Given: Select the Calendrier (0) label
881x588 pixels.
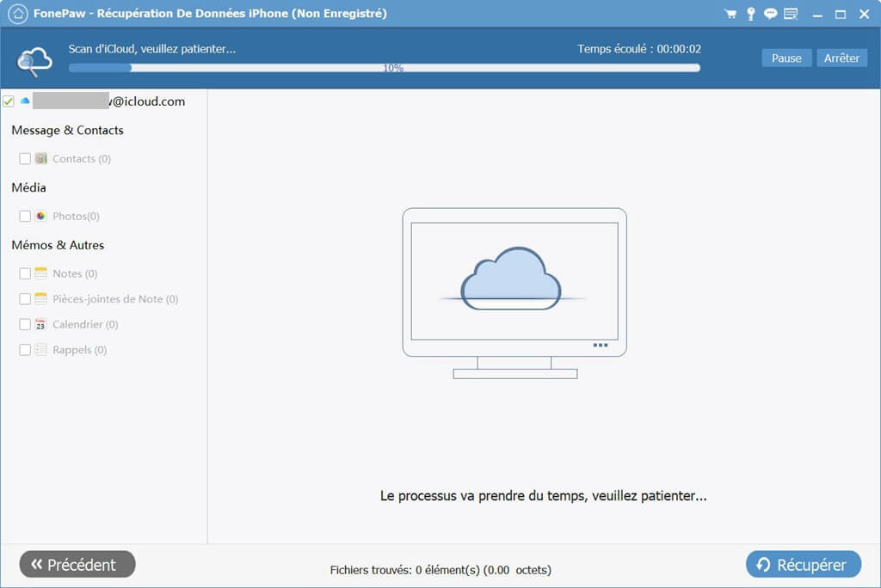Looking at the screenshot, I should click(85, 325).
